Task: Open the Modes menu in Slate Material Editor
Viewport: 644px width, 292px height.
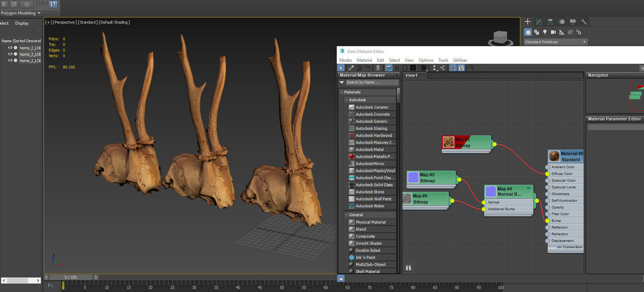Action: click(x=346, y=60)
